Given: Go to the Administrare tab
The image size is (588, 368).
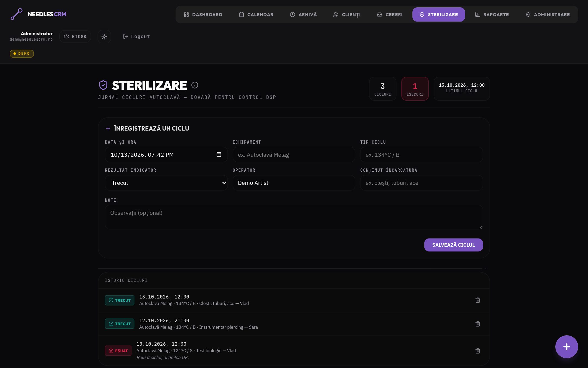Looking at the screenshot, I should point(547,14).
